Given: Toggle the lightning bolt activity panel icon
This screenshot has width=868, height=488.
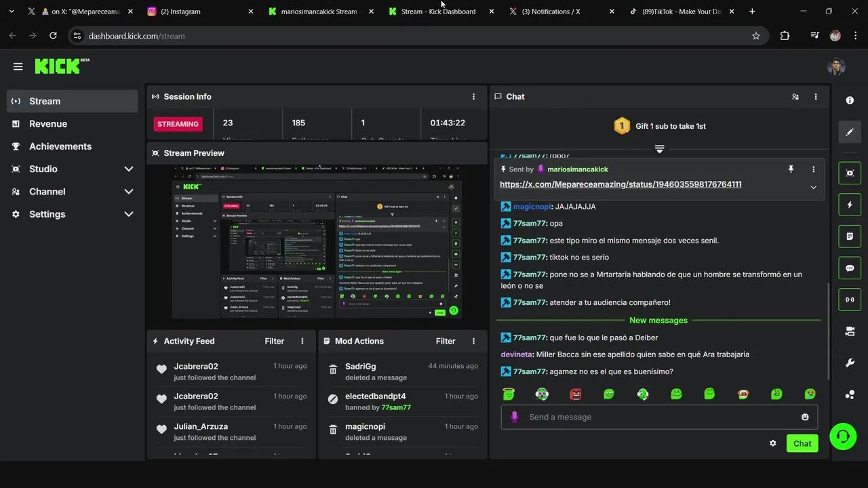Looking at the screenshot, I should click(850, 205).
